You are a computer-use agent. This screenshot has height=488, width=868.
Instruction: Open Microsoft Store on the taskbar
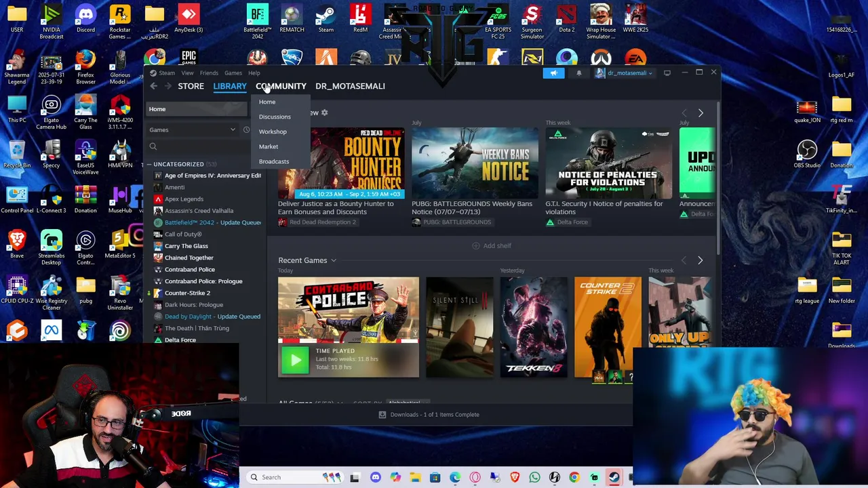435,477
